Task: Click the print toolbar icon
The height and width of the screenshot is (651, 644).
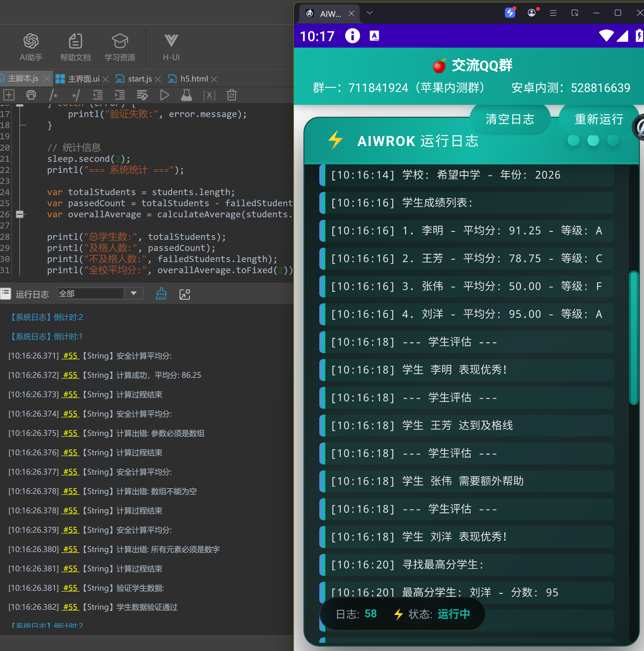Action: click(x=31, y=95)
